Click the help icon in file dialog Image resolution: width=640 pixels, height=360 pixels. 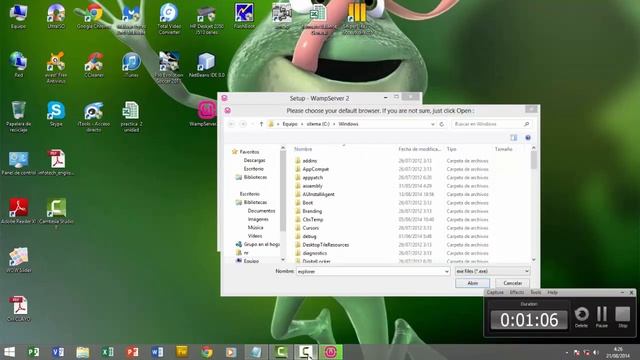(528, 138)
